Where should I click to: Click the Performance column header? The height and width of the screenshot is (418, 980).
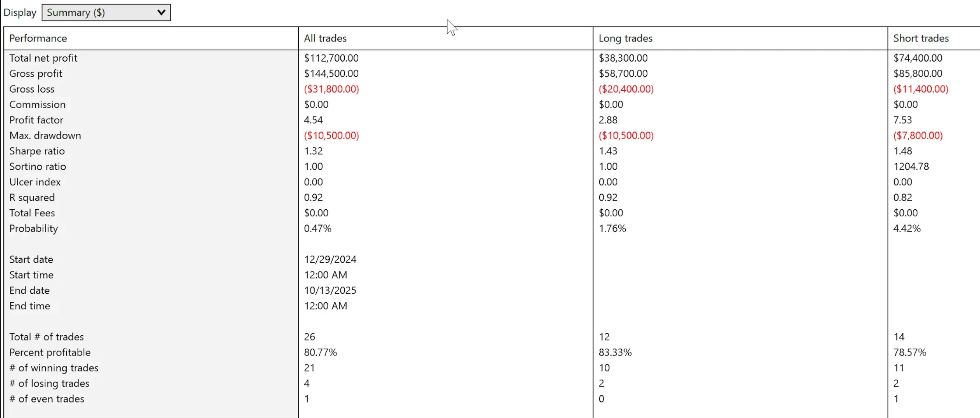click(x=38, y=38)
